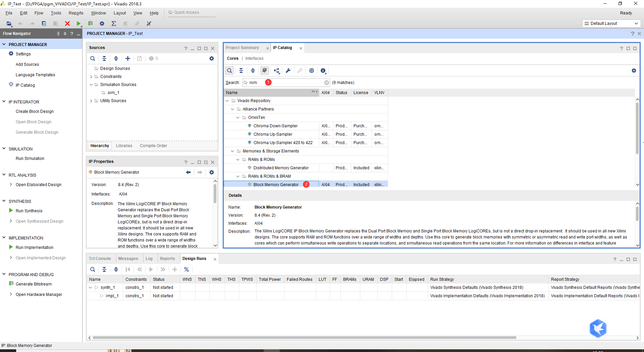This screenshot has height=352, width=644.
Task: Click Run Synthesis in Flow Navigator
Action: pos(29,211)
